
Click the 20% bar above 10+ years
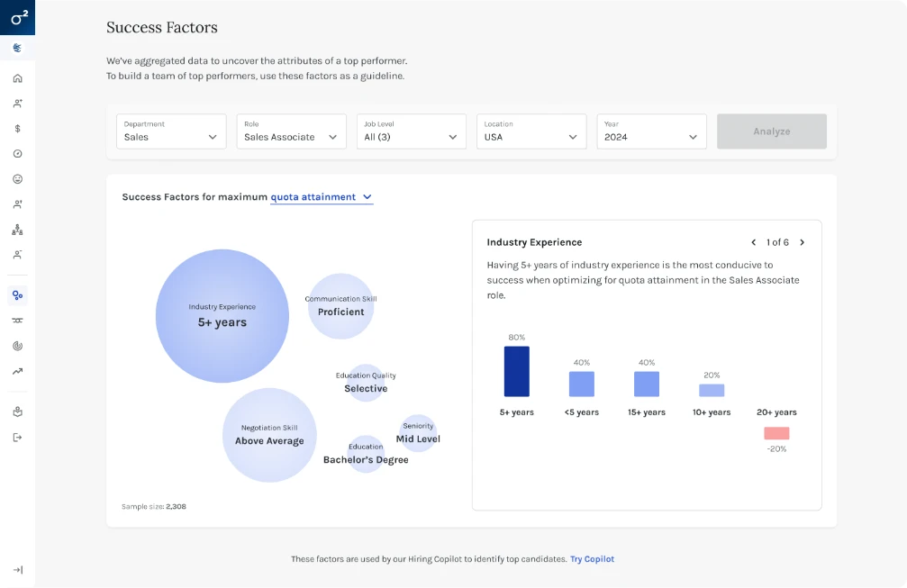712,390
